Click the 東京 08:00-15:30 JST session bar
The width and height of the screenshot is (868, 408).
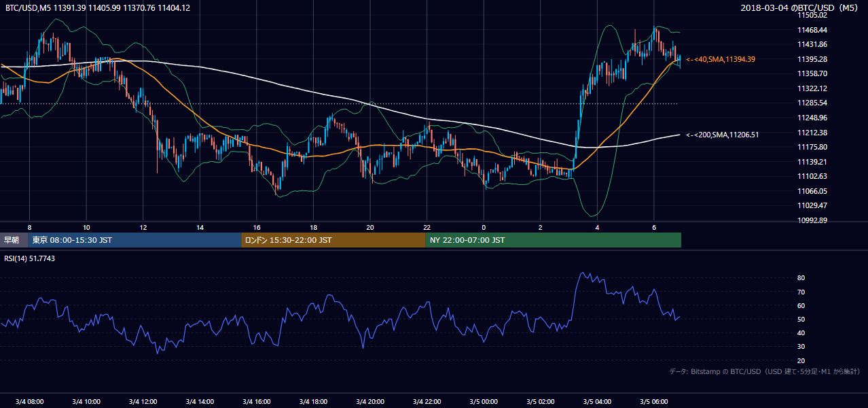point(134,240)
